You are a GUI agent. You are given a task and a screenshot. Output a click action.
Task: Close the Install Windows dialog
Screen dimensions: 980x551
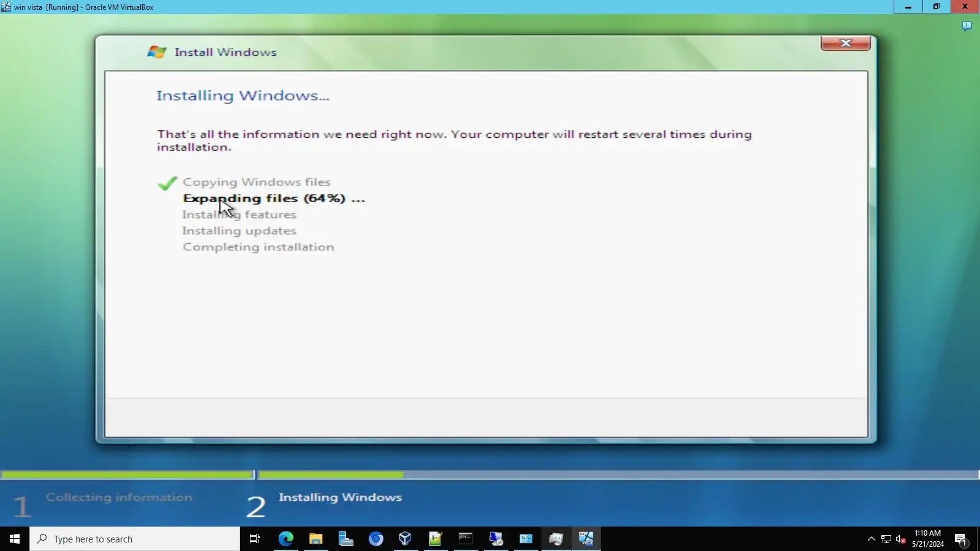[845, 43]
